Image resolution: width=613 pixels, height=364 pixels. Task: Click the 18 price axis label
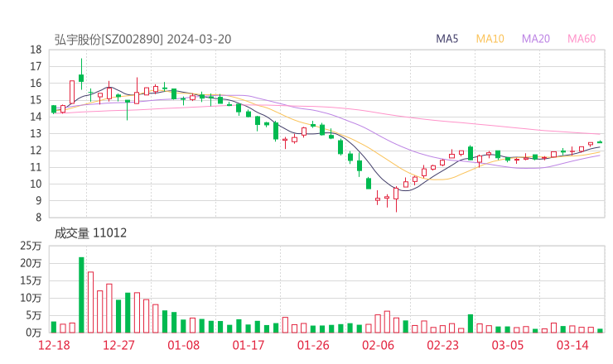pos(36,50)
